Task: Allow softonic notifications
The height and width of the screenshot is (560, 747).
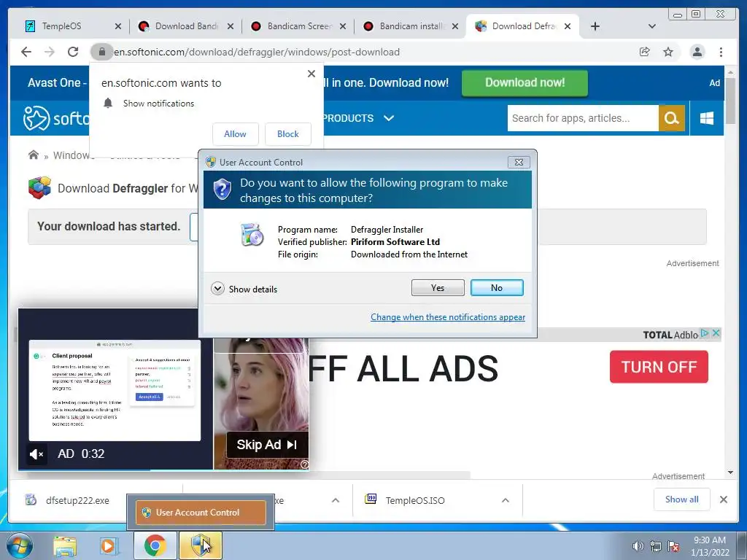Action: click(236, 134)
